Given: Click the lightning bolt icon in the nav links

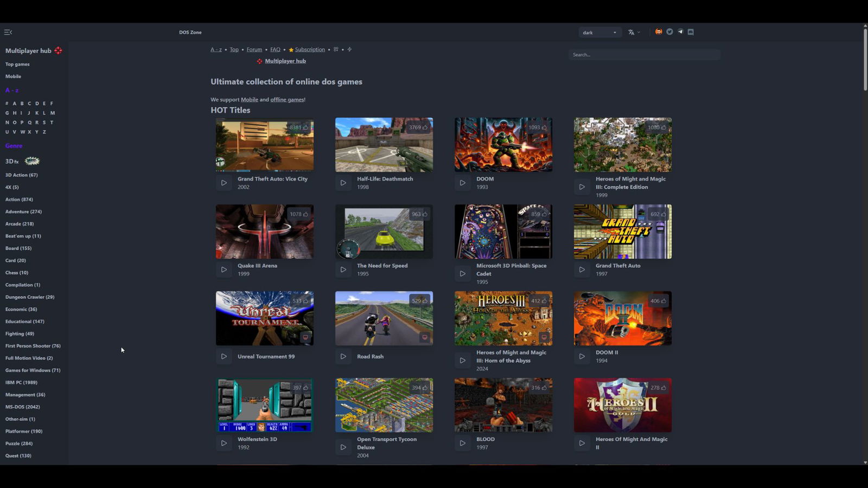Looking at the screenshot, I should pos(349,49).
